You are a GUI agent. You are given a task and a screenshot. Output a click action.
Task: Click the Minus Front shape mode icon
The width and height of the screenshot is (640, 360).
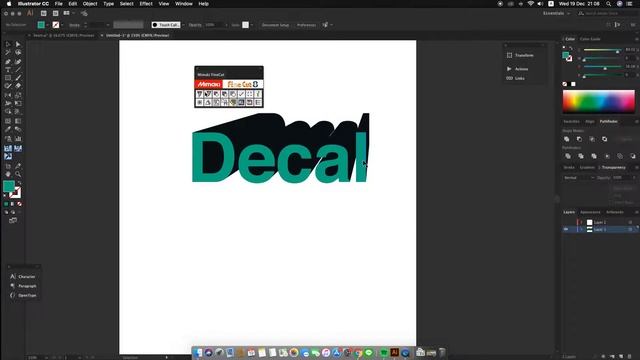(x=579, y=139)
